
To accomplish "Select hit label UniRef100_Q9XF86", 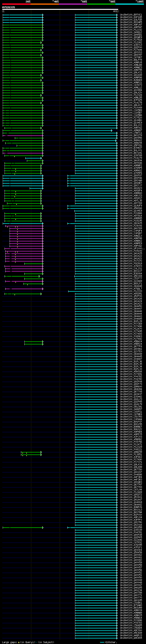I will [131, 178].
